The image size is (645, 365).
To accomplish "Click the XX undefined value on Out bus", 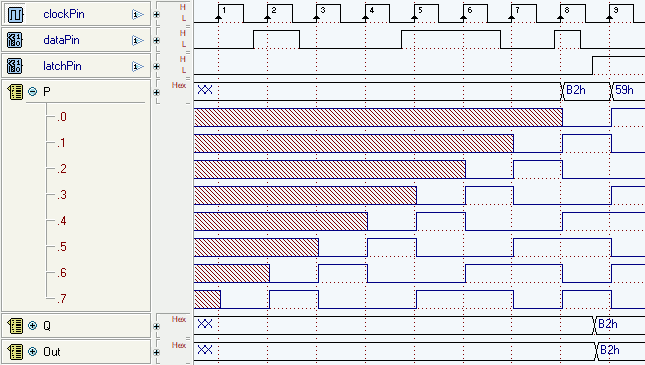I will 205,350.
